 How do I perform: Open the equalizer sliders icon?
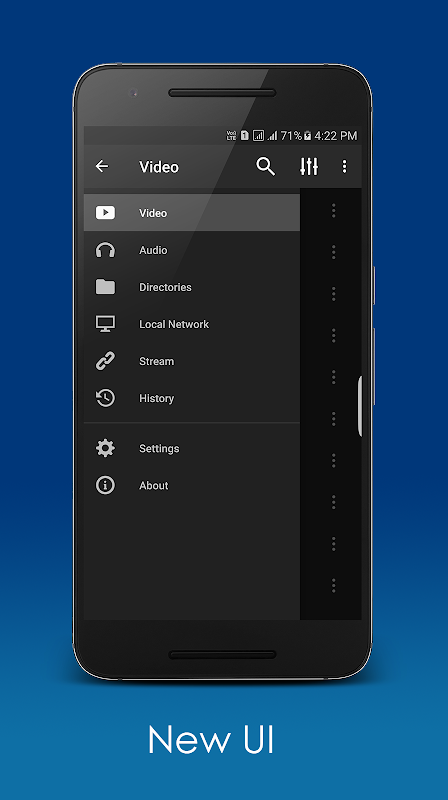click(x=309, y=166)
